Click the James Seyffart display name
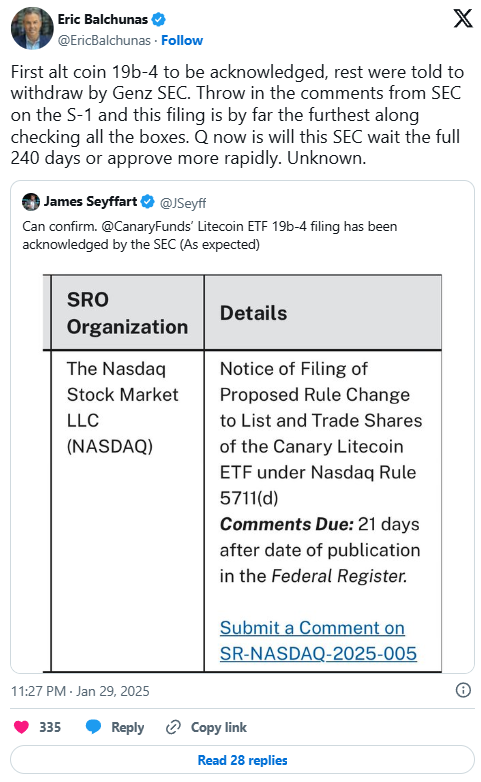This screenshot has height=782, width=481. [x=90, y=201]
